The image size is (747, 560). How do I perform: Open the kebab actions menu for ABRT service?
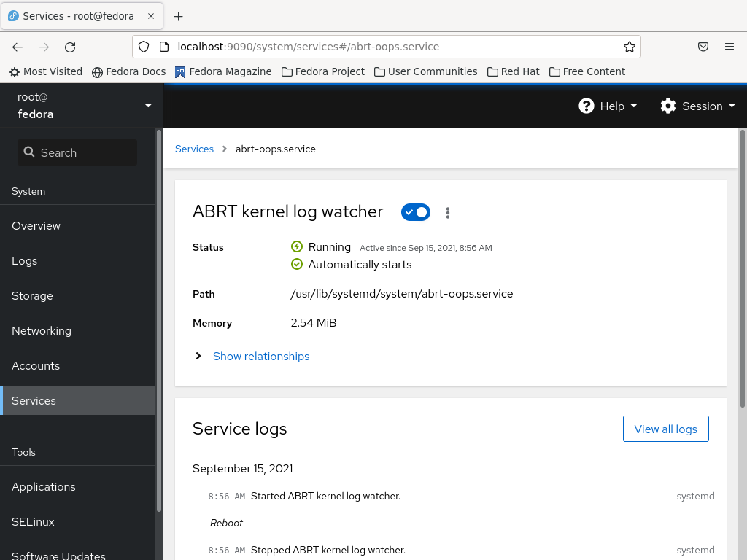point(447,212)
